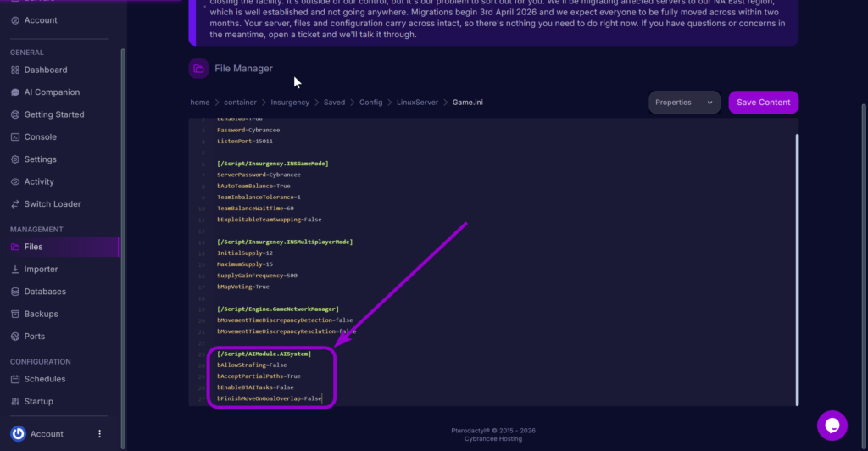Click the Databases stack icon
The height and width of the screenshot is (451, 868).
[x=15, y=292]
